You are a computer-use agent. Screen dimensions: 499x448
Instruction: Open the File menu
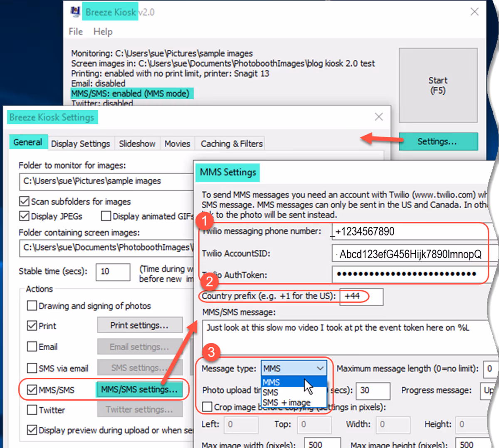(x=76, y=32)
